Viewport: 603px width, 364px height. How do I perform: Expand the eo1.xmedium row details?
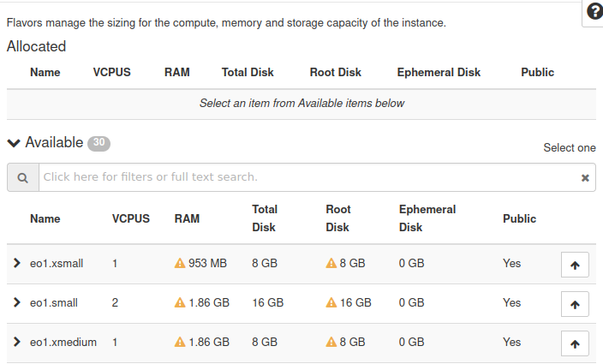coord(16,342)
